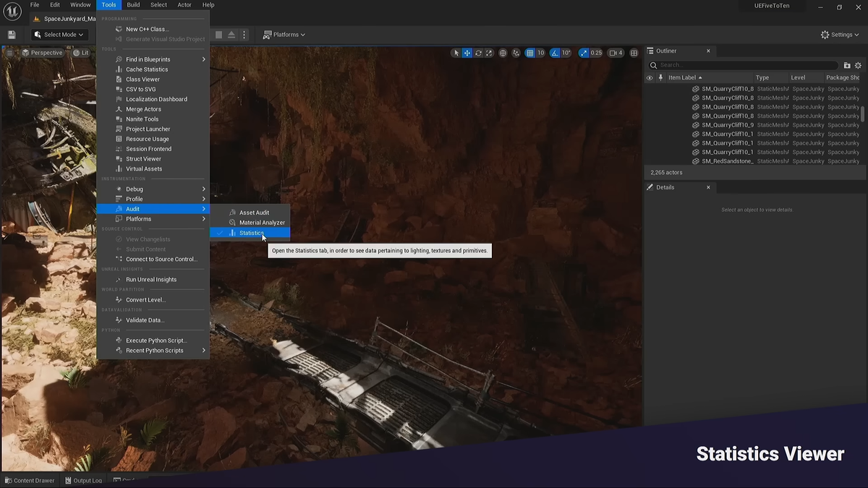
Task: Open the viewport layout grid icon
Action: click(x=634, y=53)
